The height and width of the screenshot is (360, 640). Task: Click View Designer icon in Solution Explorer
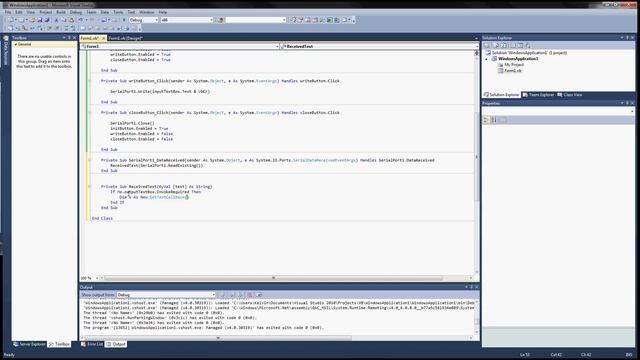click(x=520, y=45)
